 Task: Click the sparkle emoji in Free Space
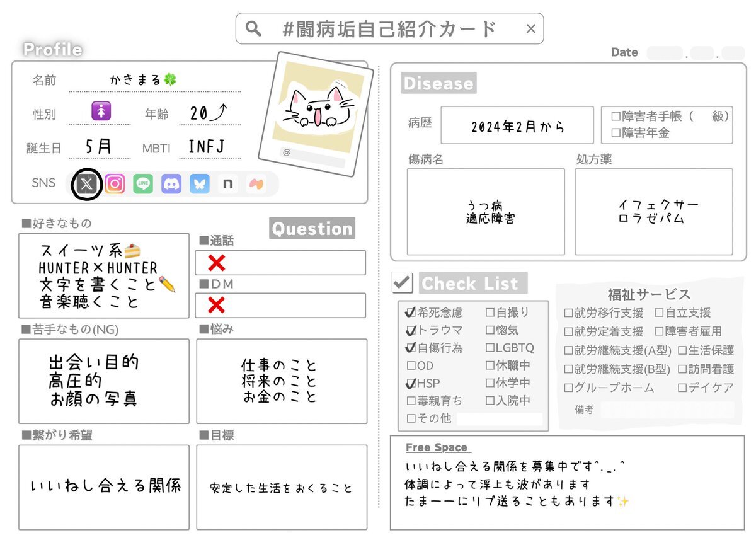pos(622,502)
